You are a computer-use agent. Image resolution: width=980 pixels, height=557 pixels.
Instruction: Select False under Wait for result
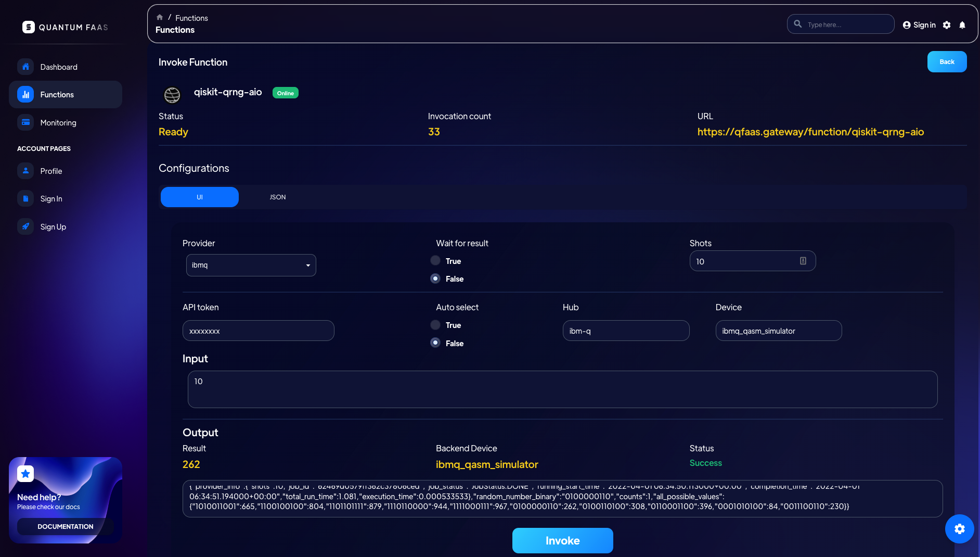pyautogui.click(x=435, y=278)
